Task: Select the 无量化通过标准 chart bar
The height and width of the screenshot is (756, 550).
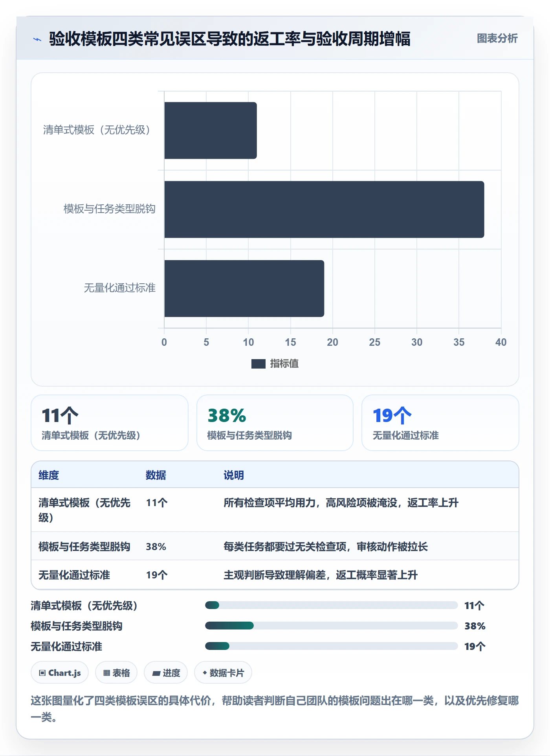Action: pos(244,288)
